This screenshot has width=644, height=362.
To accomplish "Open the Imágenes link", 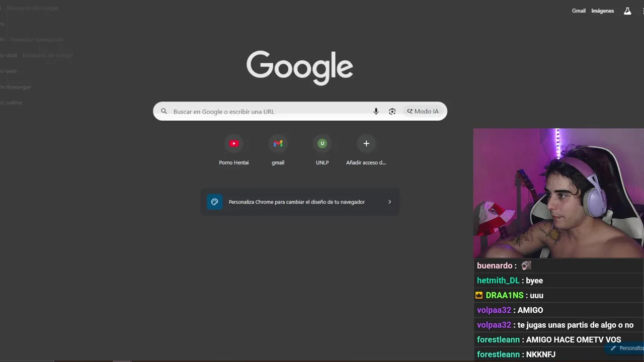I will click(x=602, y=11).
